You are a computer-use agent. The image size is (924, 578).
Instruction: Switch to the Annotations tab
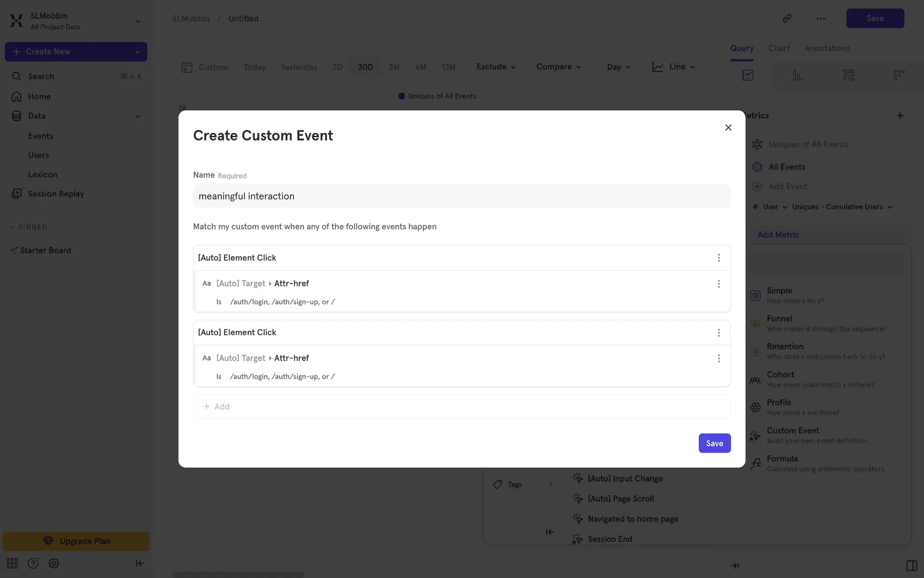827,48
